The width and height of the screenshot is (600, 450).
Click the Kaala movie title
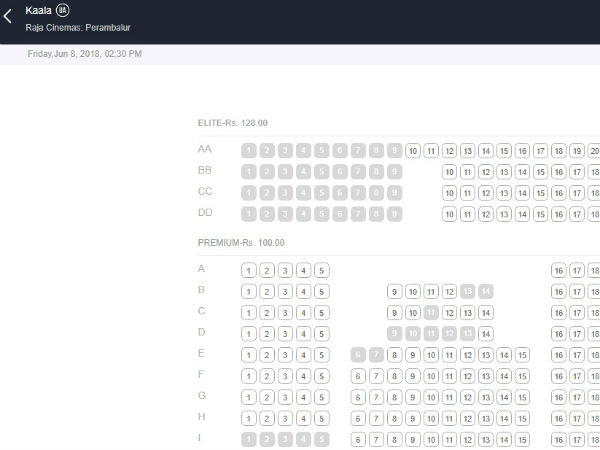point(38,9)
